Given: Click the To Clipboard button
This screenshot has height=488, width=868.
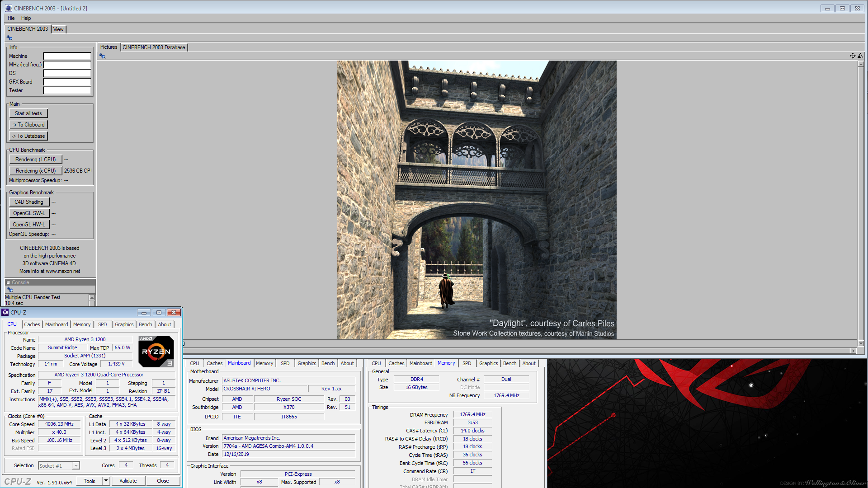Looking at the screenshot, I should [28, 125].
